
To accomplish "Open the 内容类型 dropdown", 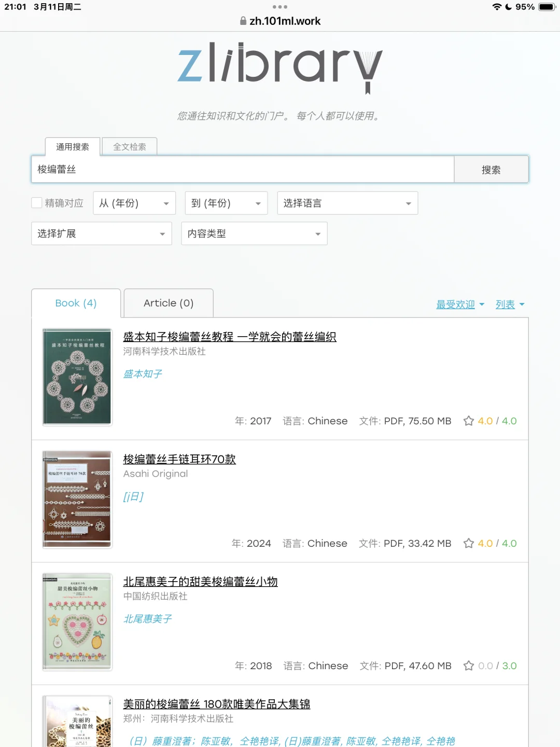I will [x=254, y=233].
